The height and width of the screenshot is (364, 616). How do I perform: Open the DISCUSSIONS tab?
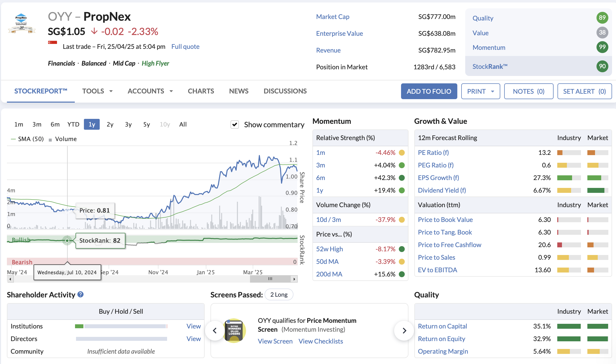point(285,91)
